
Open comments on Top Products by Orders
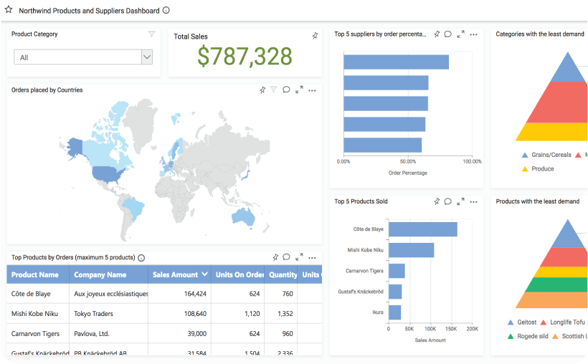pos(286,257)
